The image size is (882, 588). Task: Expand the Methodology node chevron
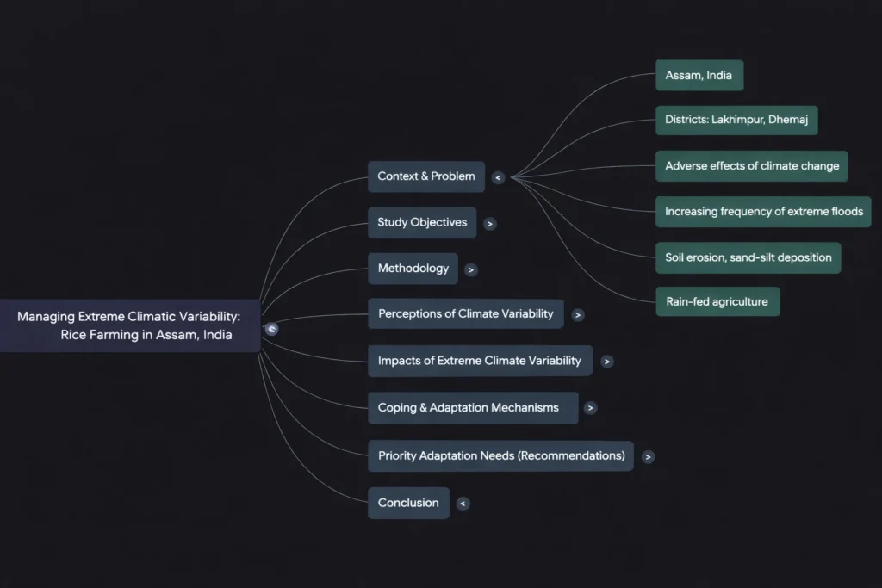point(470,269)
